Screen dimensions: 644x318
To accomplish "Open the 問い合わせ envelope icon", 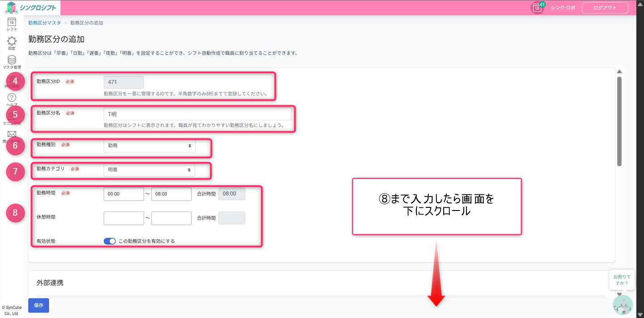I will point(12,134).
